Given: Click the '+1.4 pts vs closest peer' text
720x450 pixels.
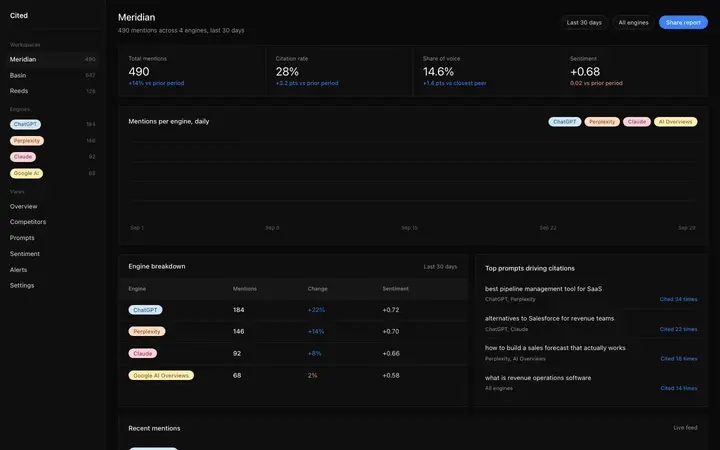Looking at the screenshot, I should tap(455, 83).
